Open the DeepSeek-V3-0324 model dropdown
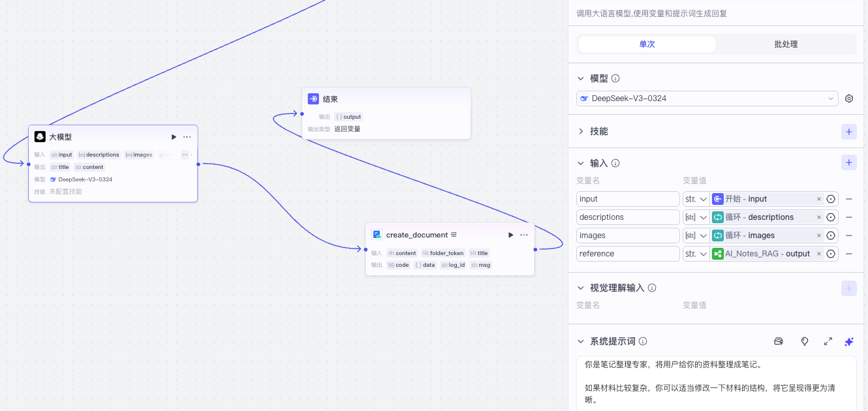The image size is (868, 411). pos(707,98)
